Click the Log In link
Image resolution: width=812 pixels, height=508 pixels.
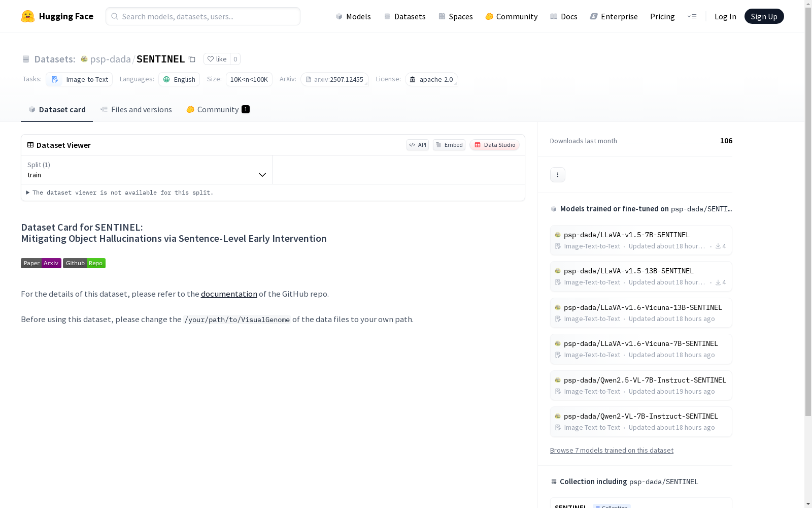[x=725, y=16]
